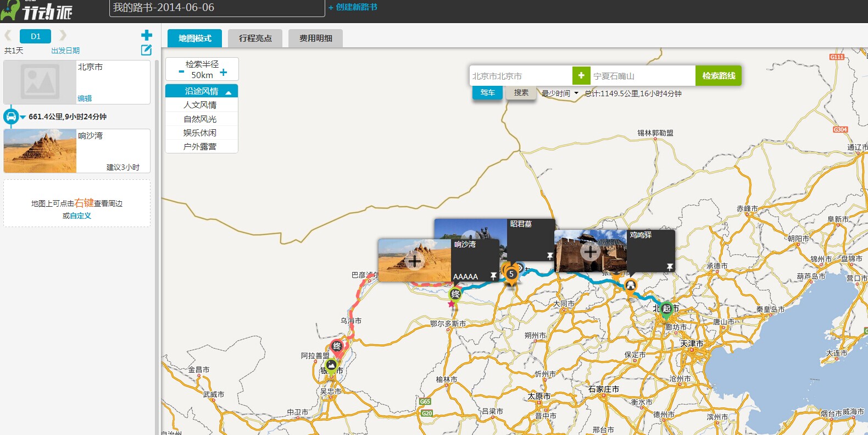Click the 鄂尔多斯市 label on the map
This screenshot has height=435, width=868.
tap(448, 324)
